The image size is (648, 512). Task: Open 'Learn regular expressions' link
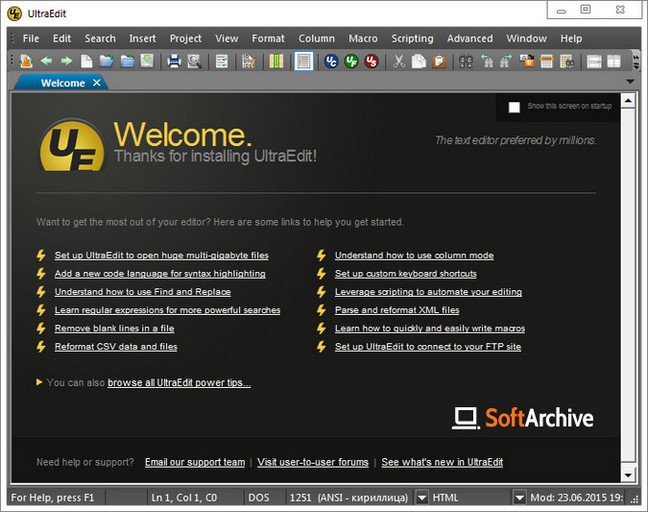[x=167, y=310]
